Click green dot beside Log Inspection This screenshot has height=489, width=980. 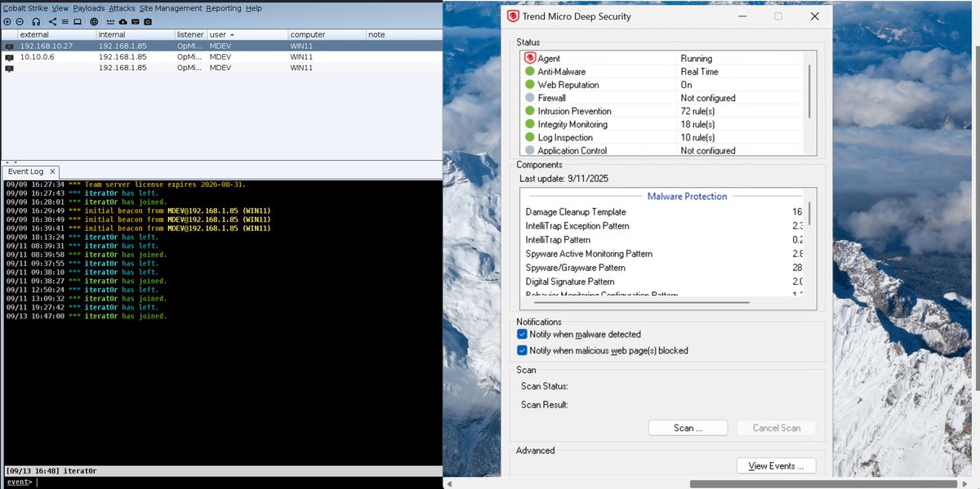[529, 137]
